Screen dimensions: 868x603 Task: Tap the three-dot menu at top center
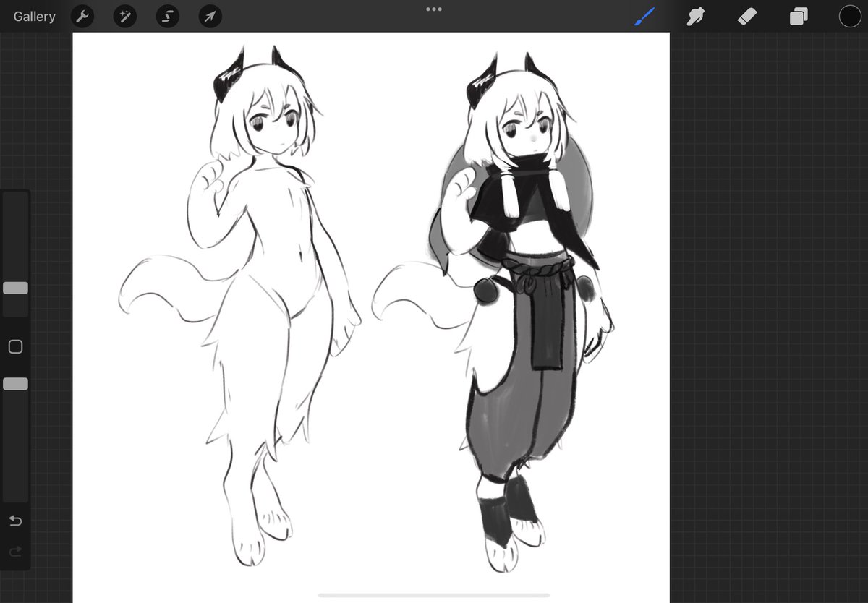(x=434, y=9)
